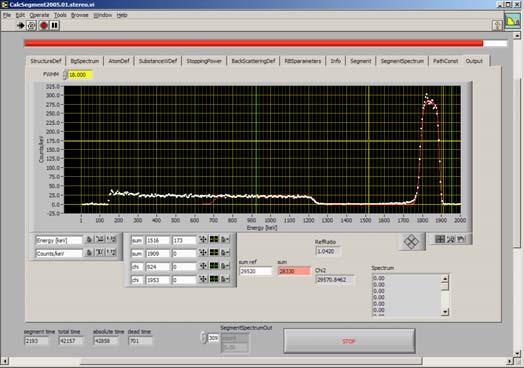Switch to the AtomDef tab
This screenshot has height=368, width=524.
(119, 61)
